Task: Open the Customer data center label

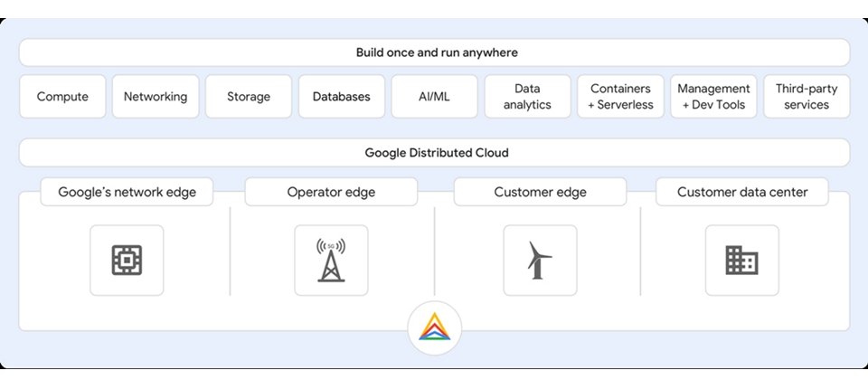Action: point(742,192)
